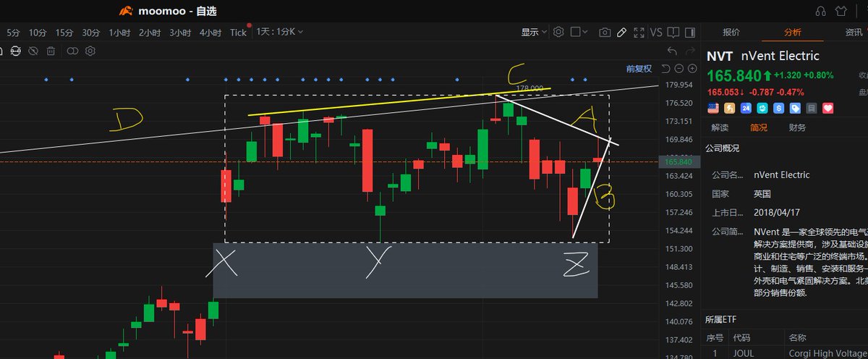
Task: Click the red heart favorite badge
Action: tap(827, 108)
